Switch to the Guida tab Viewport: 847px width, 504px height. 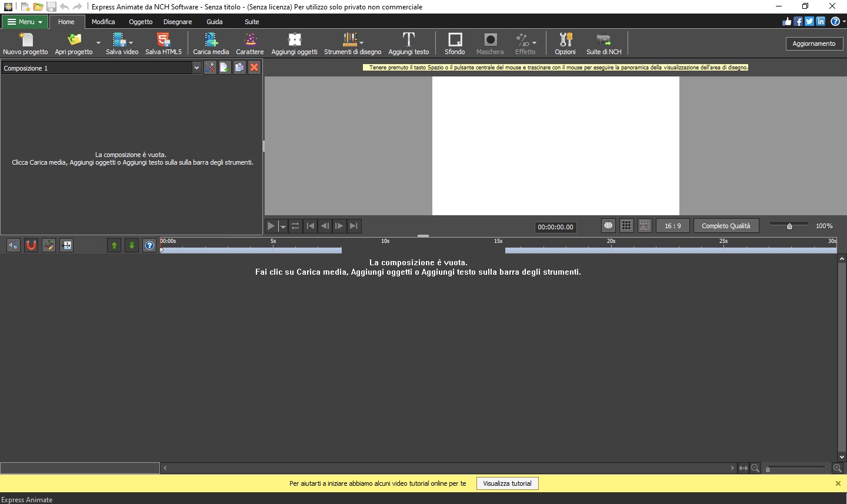click(215, 22)
